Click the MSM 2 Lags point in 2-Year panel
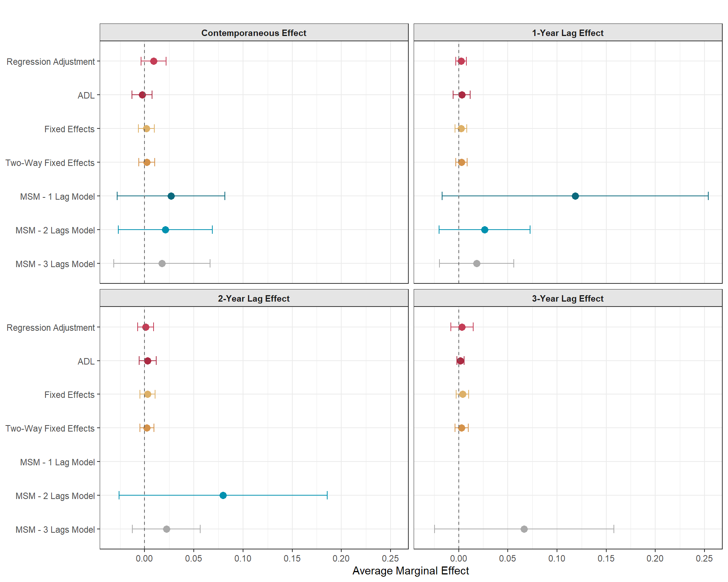 tap(223, 495)
